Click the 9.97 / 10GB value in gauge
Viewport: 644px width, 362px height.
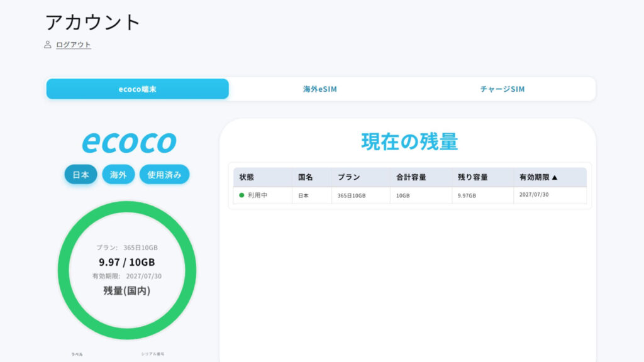(127, 262)
